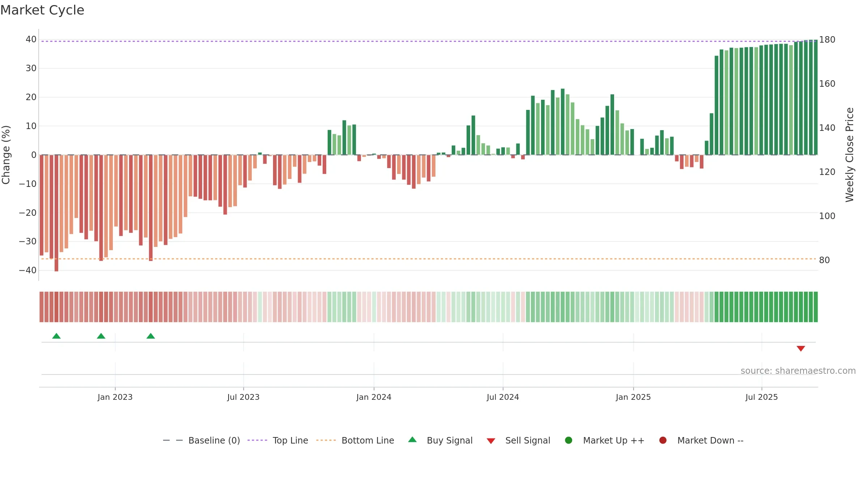The width and height of the screenshot is (868, 488).
Task: Click the 180 tick on right axis
Action: pos(827,40)
